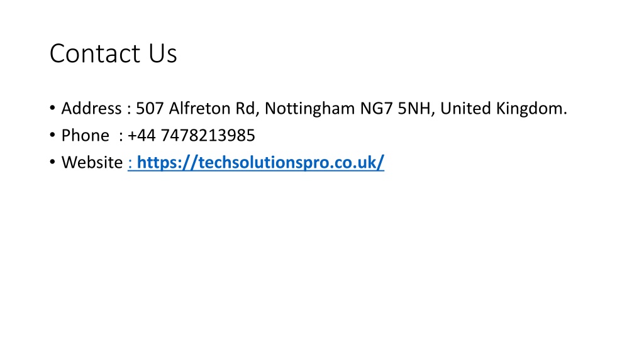Click the bullet point before Website
This screenshot has height=362, width=644.
[52, 162]
